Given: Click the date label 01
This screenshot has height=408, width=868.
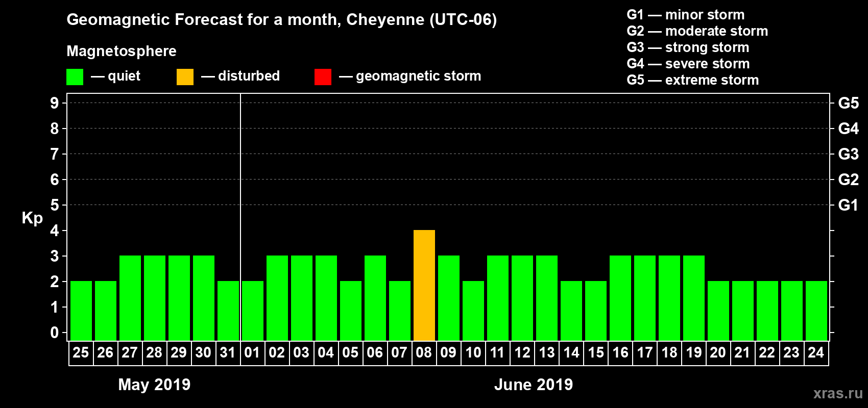Looking at the screenshot, I should (252, 352).
